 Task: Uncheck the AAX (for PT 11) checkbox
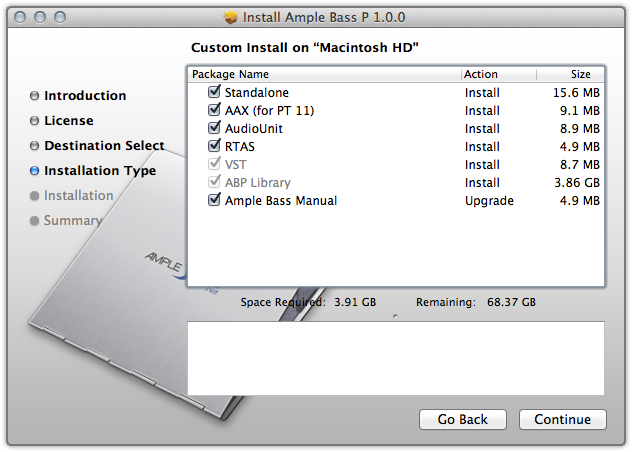tap(214, 110)
